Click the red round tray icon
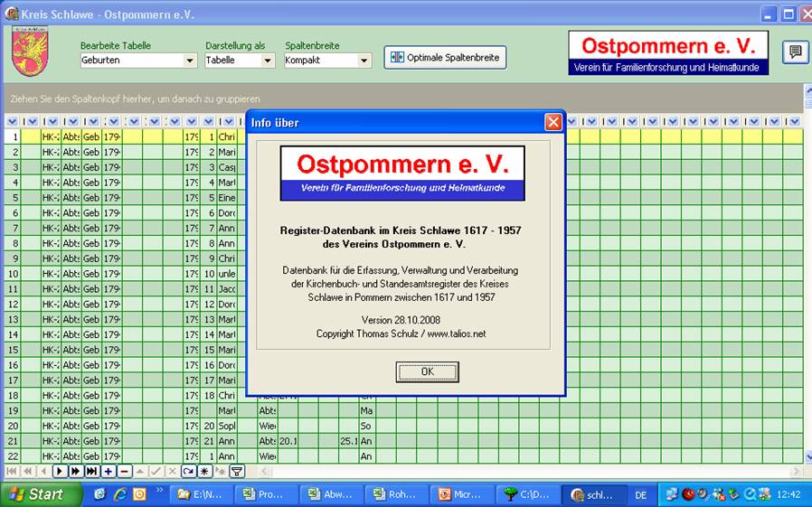This screenshot has width=812, height=507. click(x=688, y=494)
